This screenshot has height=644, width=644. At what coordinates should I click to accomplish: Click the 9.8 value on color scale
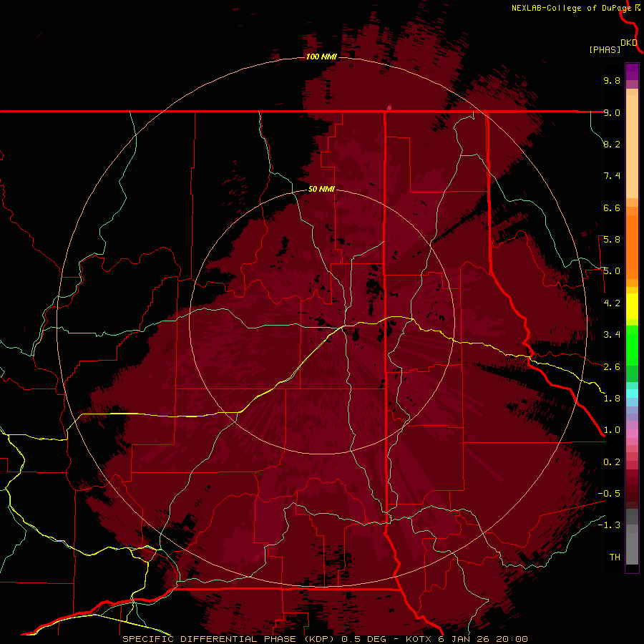coord(612,80)
